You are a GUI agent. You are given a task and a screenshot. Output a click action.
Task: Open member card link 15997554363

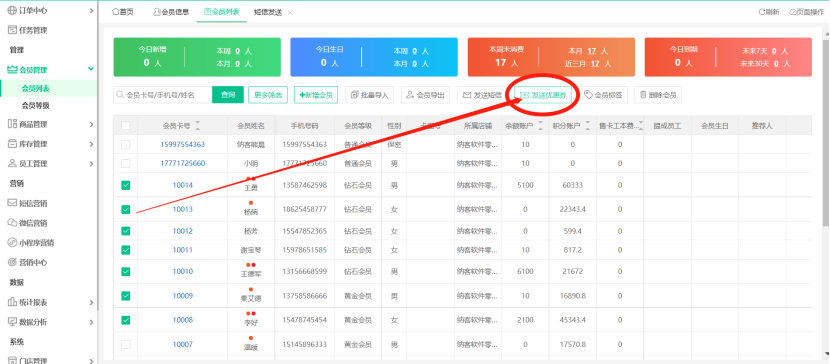[x=183, y=144]
